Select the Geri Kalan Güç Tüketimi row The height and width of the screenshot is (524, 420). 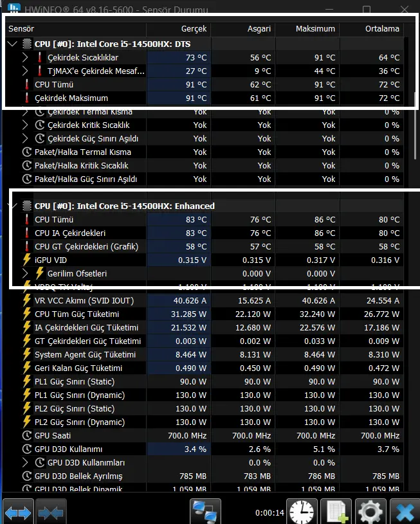pos(213,368)
